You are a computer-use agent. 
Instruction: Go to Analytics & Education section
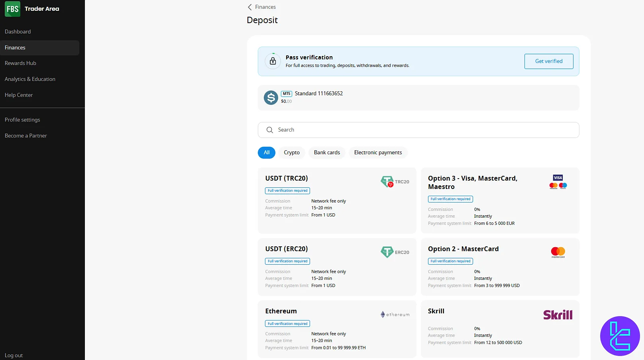pos(30,79)
